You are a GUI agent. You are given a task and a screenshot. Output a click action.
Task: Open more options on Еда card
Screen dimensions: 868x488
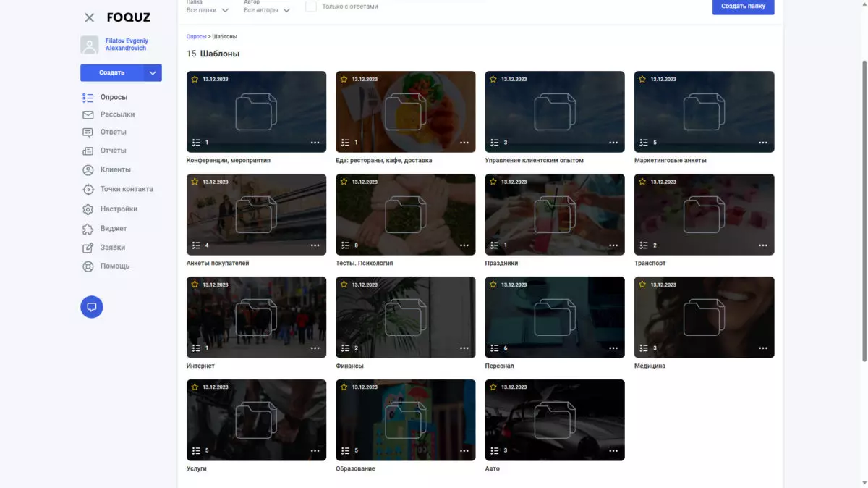pyautogui.click(x=464, y=143)
